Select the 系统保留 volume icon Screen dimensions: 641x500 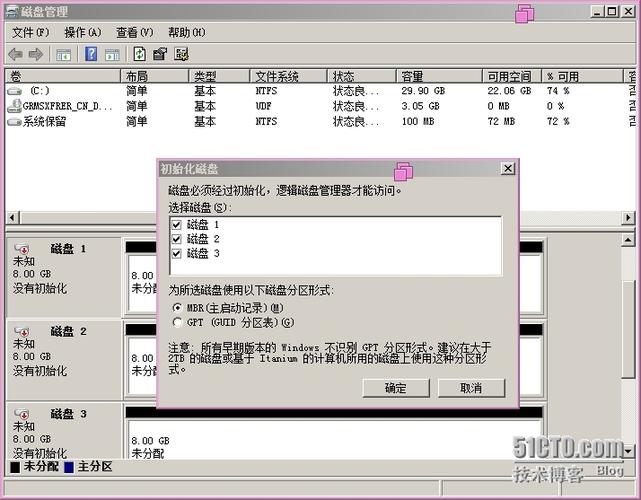(x=14, y=121)
